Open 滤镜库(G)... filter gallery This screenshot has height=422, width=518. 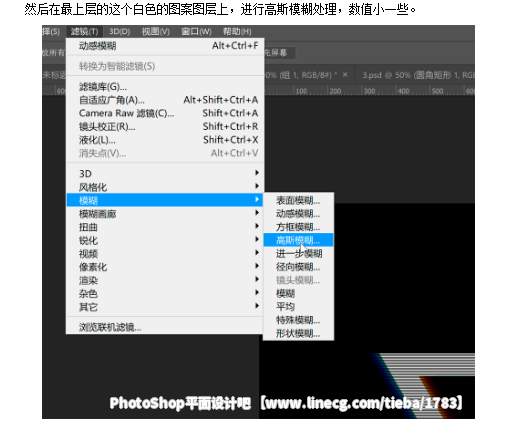click(165, 87)
